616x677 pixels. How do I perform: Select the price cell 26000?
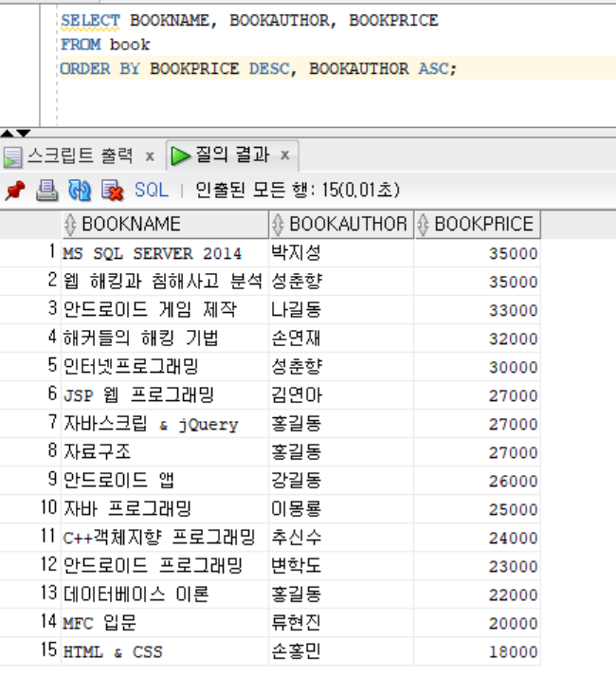coord(477,481)
